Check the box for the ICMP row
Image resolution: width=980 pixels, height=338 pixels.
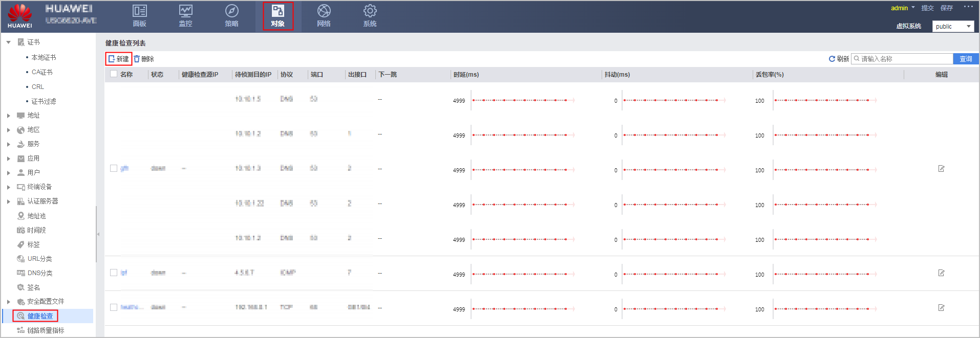click(x=114, y=273)
